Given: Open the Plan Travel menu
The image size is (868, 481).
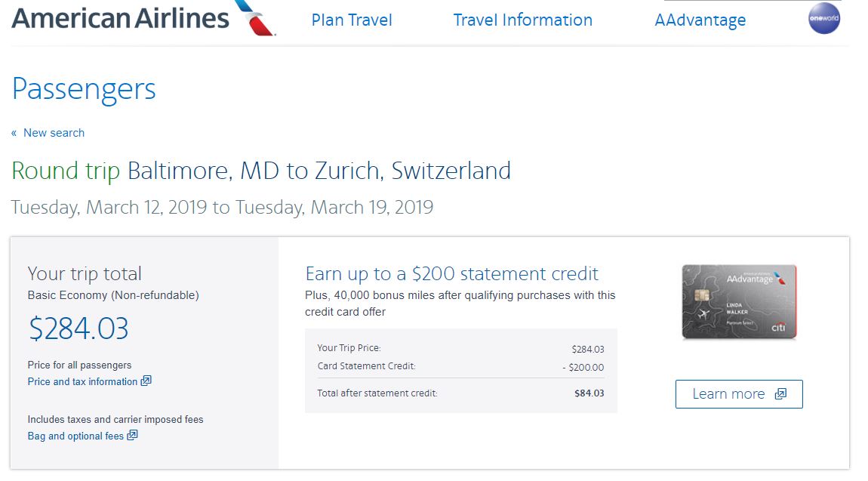Looking at the screenshot, I should pos(352,20).
